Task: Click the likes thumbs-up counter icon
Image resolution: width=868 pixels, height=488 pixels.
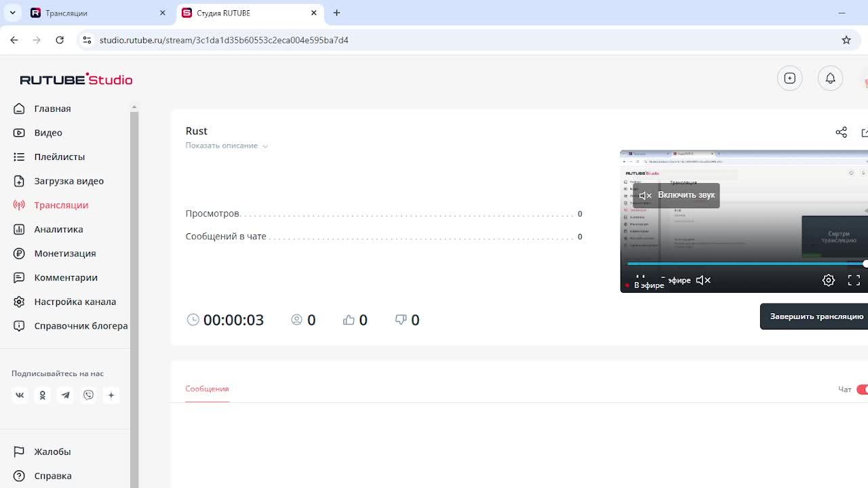Action: [x=349, y=320]
